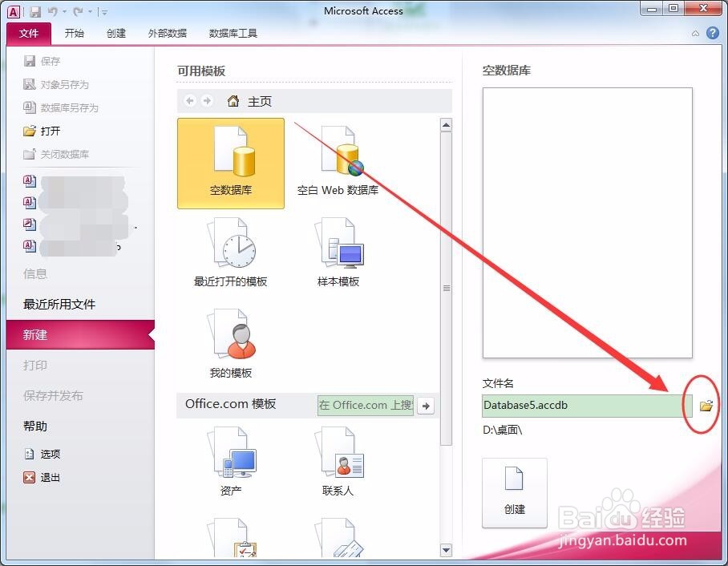
Task: Open the 文件 tab
Action: pyautogui.click(x=29, y=34)
